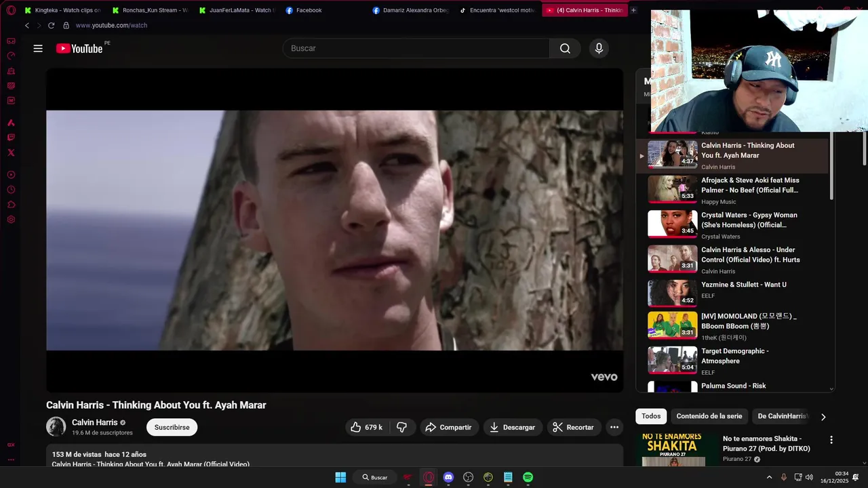Play Afrojack & Steve Aoki No Beef

732,189
